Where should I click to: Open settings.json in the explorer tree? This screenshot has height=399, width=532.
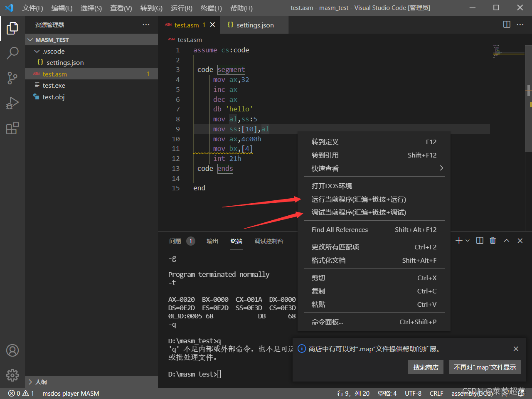click(x=91, y=62)
